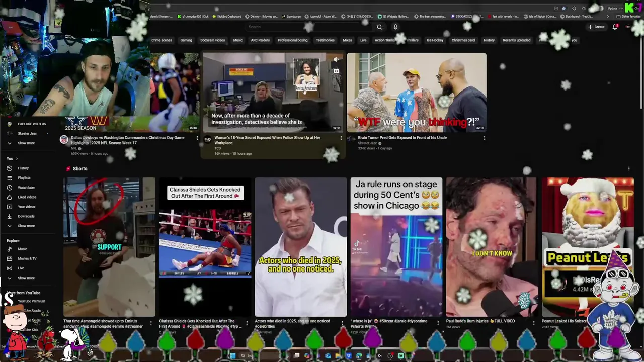Open Liked videos in sidebar
Screen dimensions: 644x362
27,197
